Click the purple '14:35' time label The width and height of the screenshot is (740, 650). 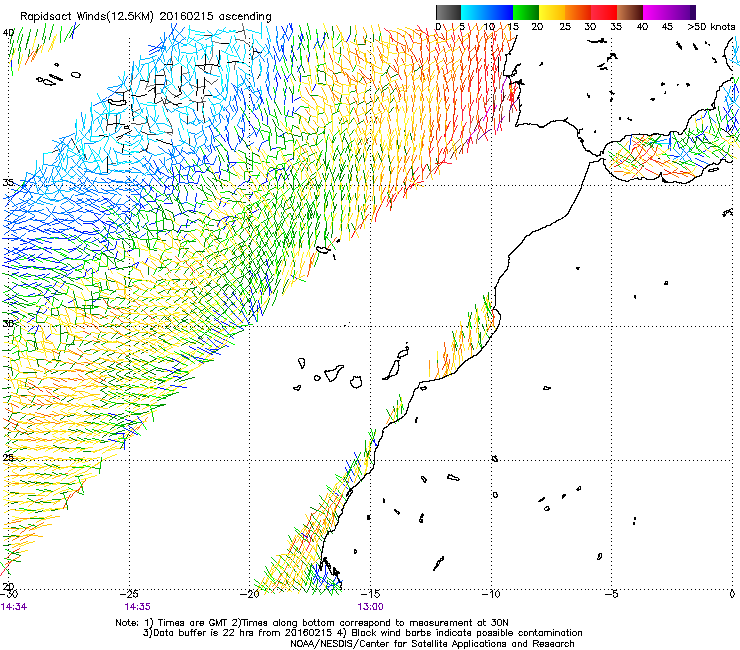[137, 607]
